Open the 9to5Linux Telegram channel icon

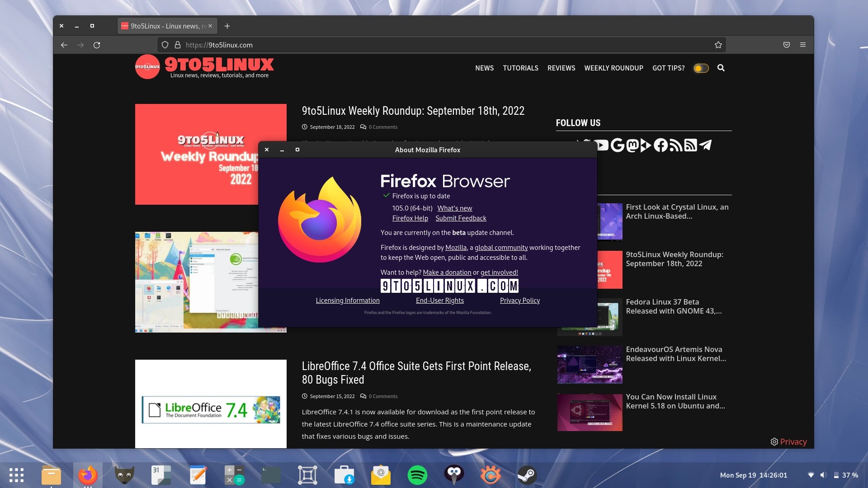(x=705, y=145)
